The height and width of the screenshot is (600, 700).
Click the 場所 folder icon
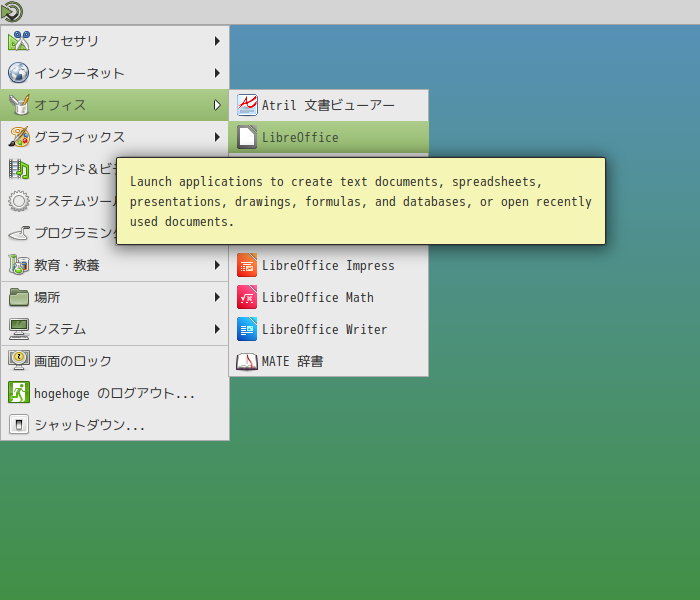pyautogui.click(x=19, y=297)
